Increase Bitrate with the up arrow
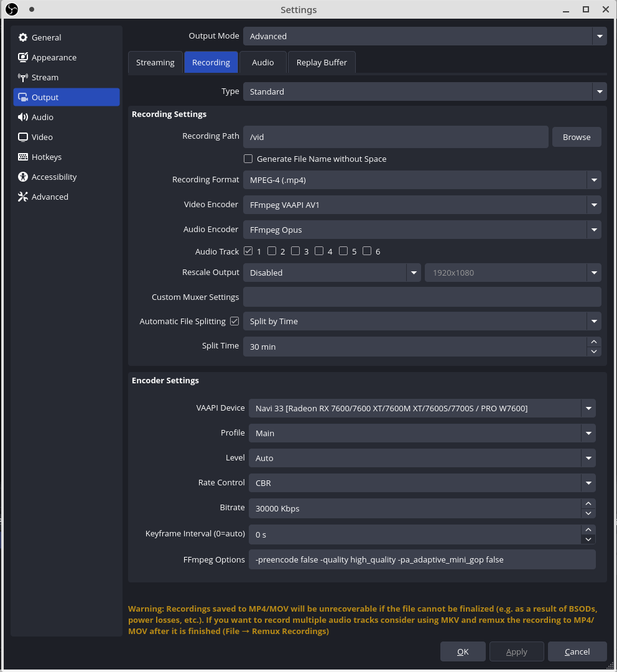 click(588, 503)
